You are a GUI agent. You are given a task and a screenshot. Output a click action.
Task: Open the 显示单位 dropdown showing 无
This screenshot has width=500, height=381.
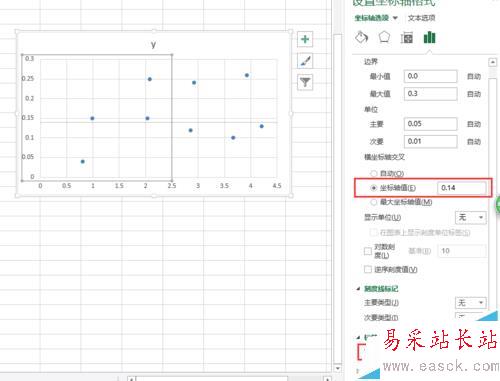[470, 217]
